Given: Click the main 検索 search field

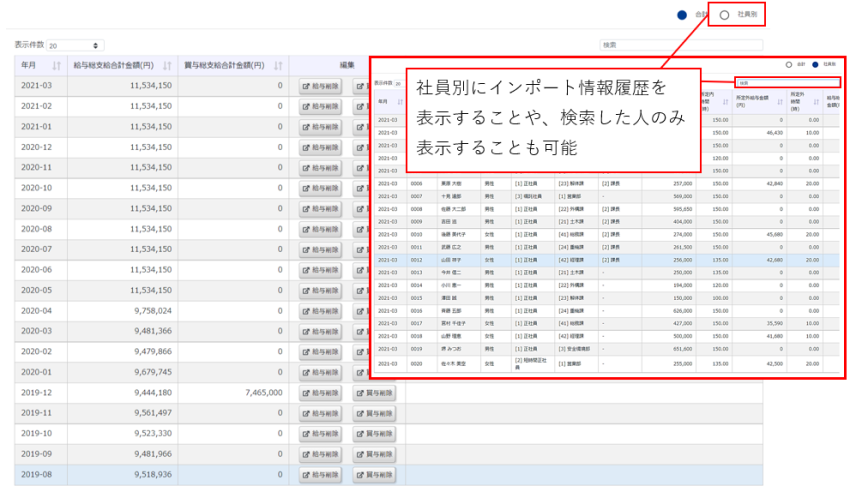Looking at the screenshot, I should 680,45.
